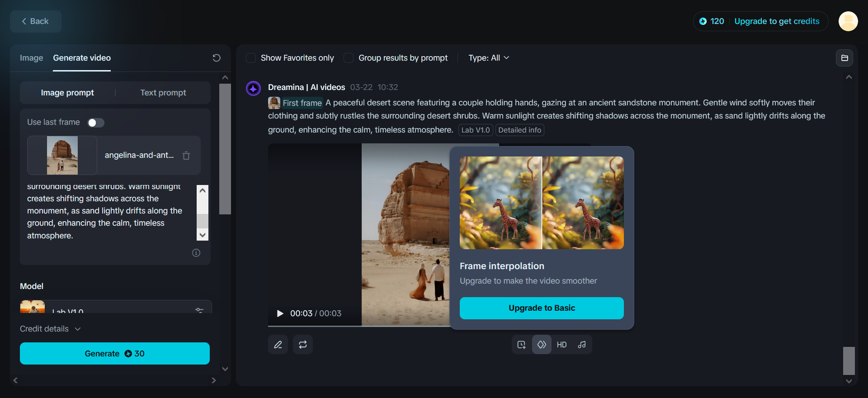Screen dimensions: 868x398
Task: Click the Frame interpolation preview image
Action: click(542, 203)
